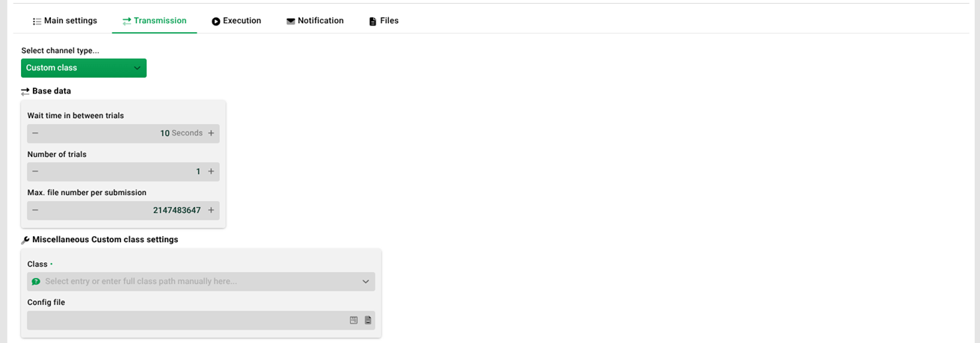Click the 'Base data' heading
This screenshot has width=980, height=343.
point(52,91)
